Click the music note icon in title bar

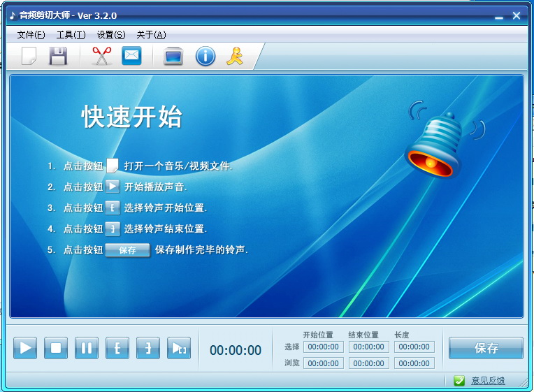(x=13, y=15)
